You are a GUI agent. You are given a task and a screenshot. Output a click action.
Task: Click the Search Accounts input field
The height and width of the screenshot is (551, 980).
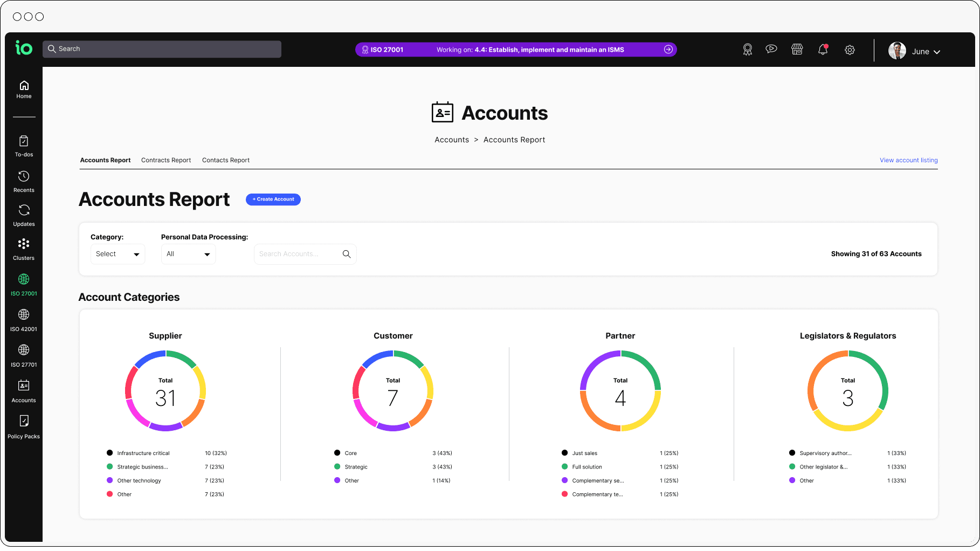(x=305, y=254)
